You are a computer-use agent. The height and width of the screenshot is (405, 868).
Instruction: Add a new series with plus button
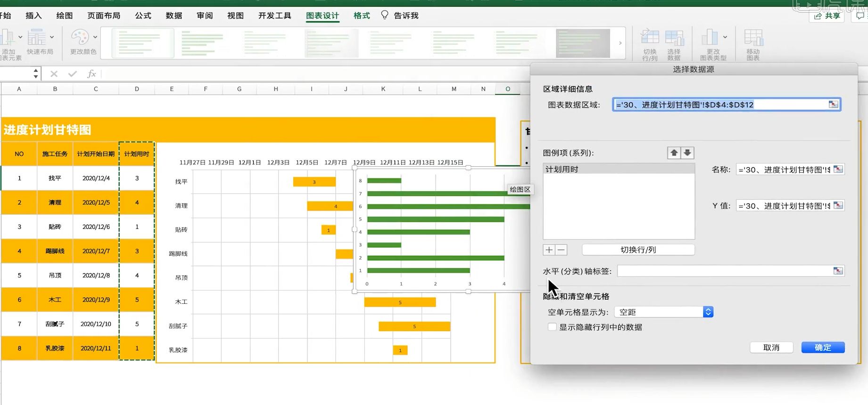(549, 250)
